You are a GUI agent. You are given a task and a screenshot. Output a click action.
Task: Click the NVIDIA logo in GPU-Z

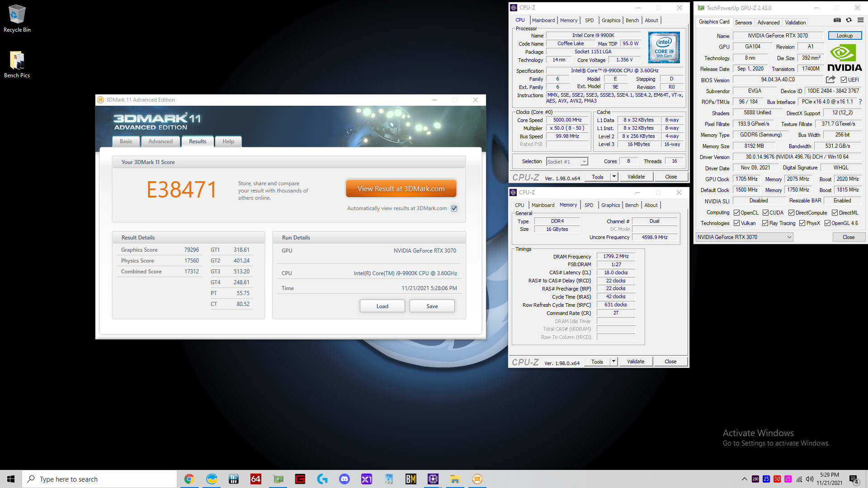(x=844, y=58)
